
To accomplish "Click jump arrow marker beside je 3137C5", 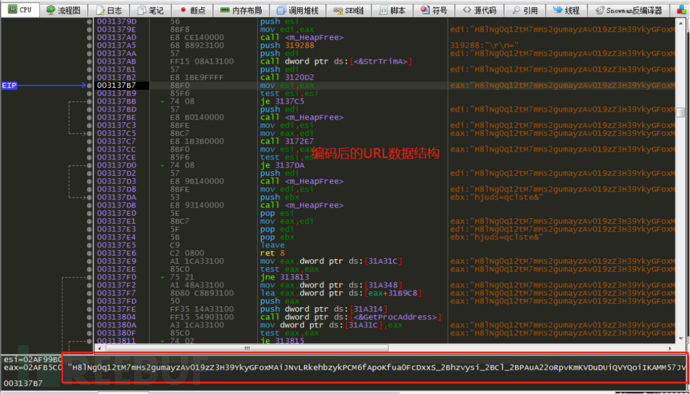I will pos(162,102).
